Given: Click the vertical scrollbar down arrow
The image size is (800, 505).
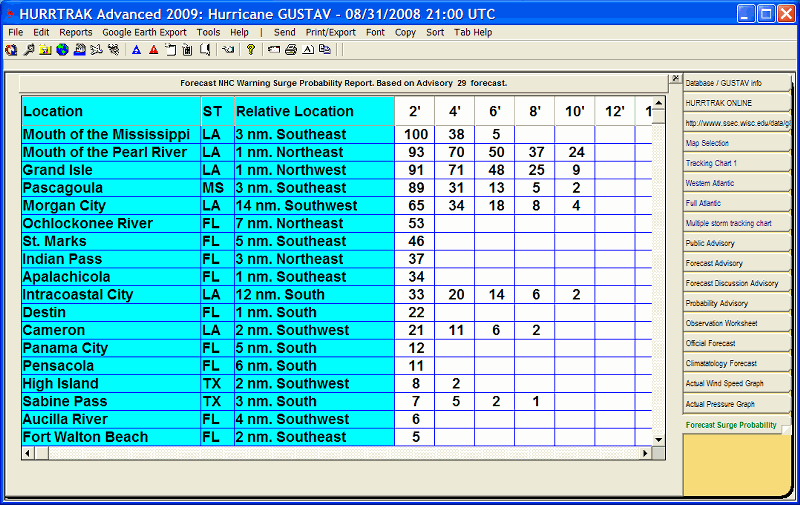Looking at the screenshot, I should pos(658,439).
